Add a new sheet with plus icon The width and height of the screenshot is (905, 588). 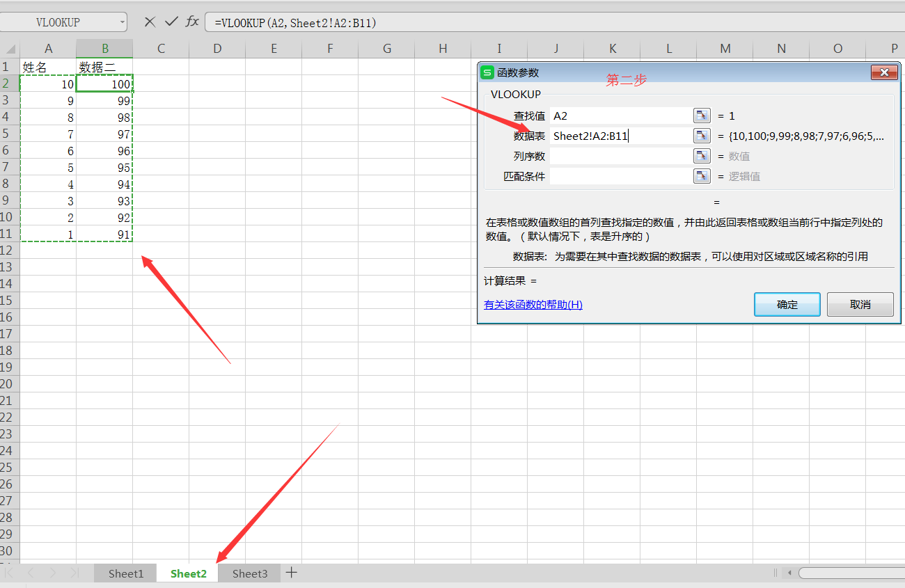click(292, 573)
